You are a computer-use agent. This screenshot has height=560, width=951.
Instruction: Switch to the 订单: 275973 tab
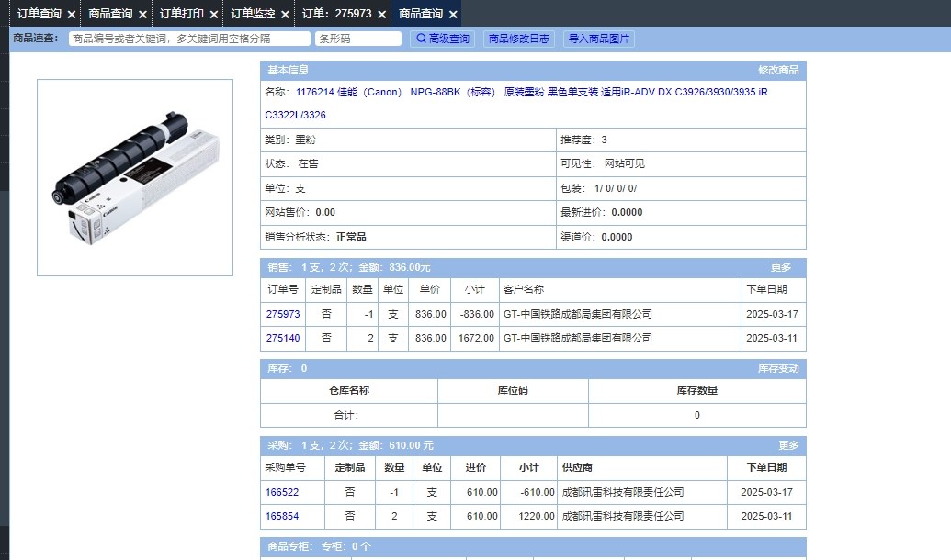(336, 14)
